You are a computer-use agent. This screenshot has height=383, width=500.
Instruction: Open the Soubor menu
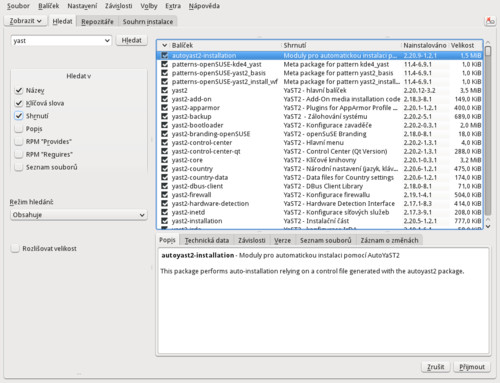(x=18, y=6)
